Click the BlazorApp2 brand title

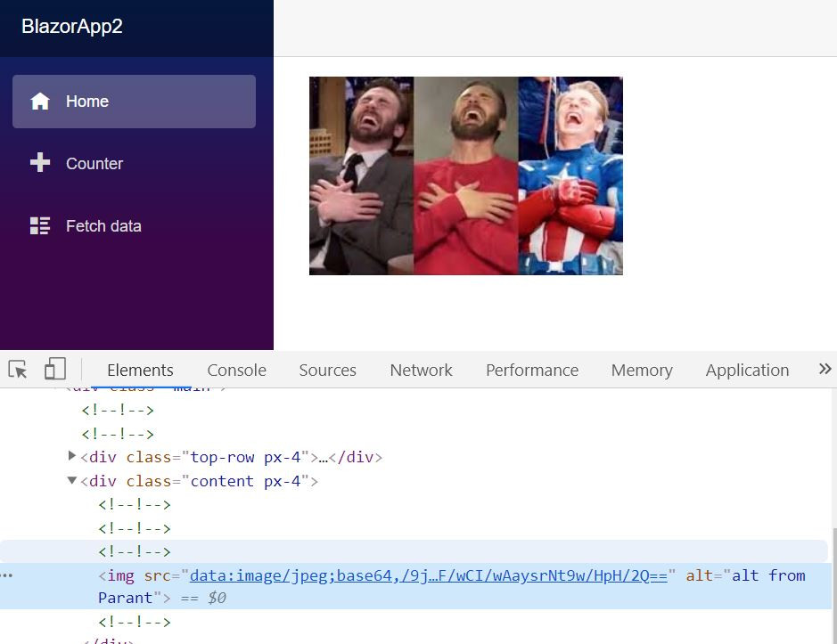coord(72,26)
